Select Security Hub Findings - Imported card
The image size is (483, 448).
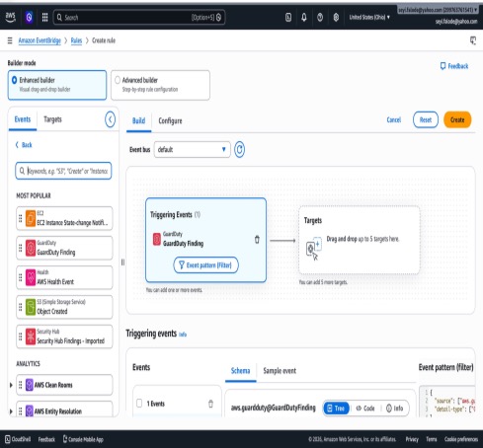coord(64,336)
